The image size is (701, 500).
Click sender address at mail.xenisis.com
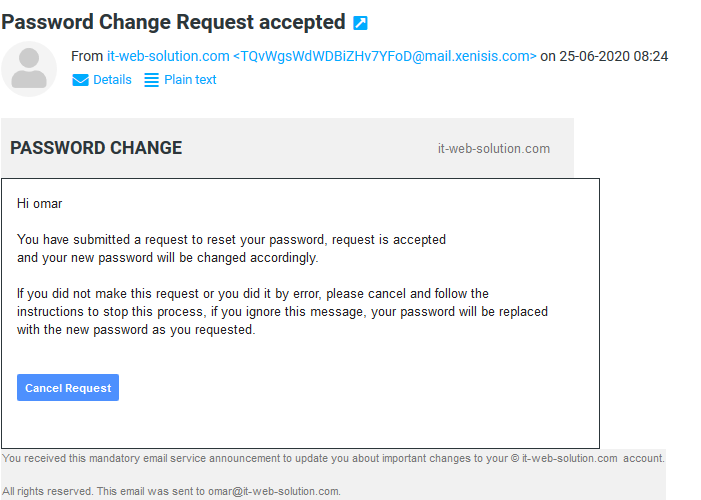coord(385,56)
